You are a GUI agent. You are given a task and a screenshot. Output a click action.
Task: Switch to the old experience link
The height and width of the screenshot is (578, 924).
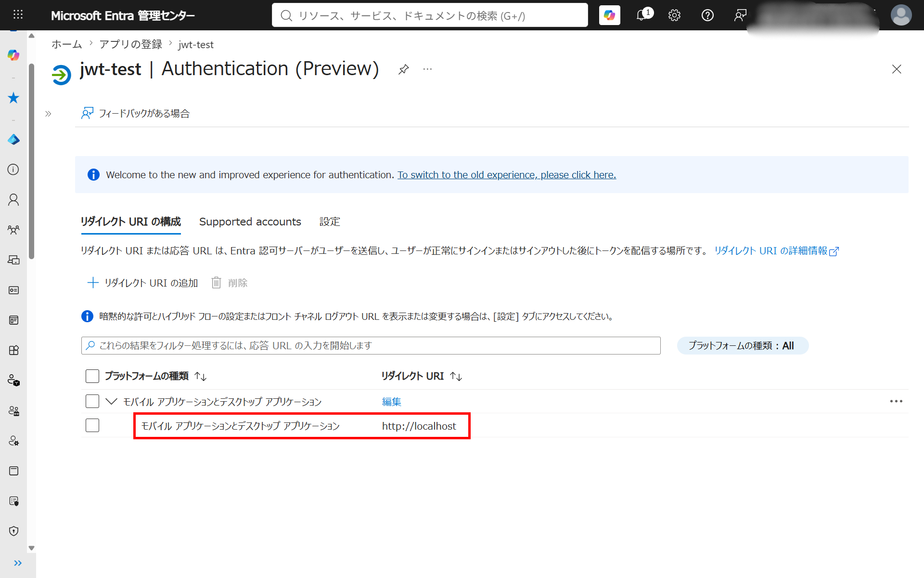pos(506,175)
